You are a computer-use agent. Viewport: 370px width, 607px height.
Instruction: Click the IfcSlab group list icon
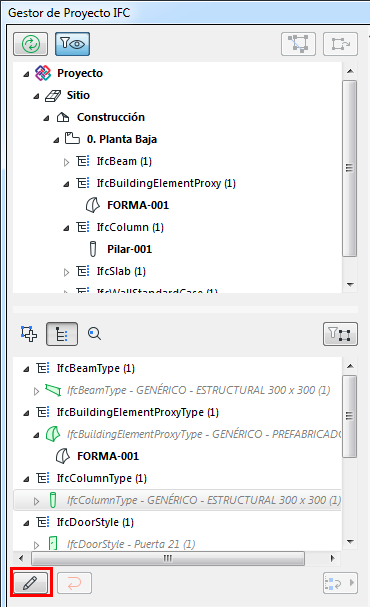(x=83, y=271)
